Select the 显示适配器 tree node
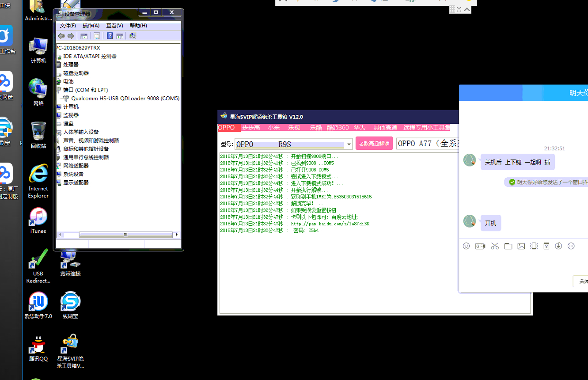588x380 pixels. (x=76, y=182)
